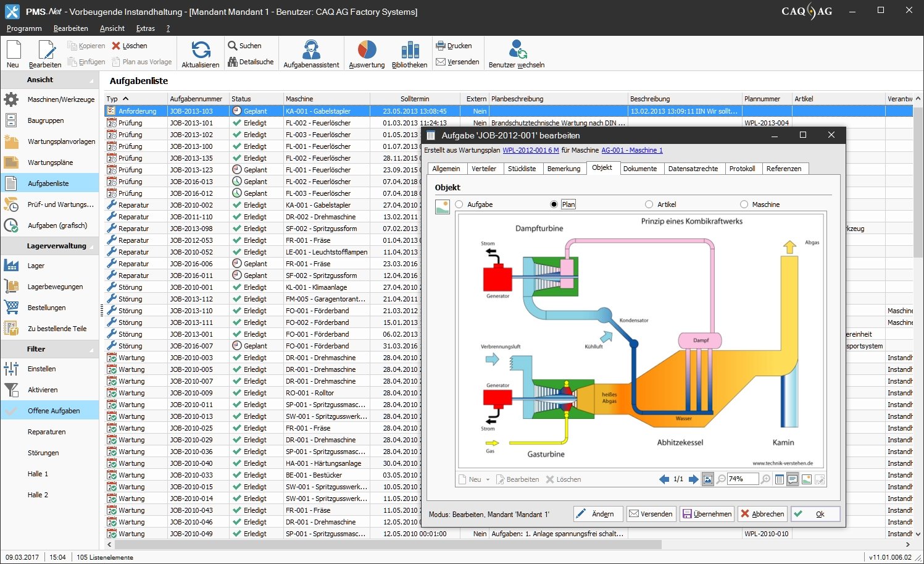Toggle the Offene Aufgaben filter

pos(49,411)
